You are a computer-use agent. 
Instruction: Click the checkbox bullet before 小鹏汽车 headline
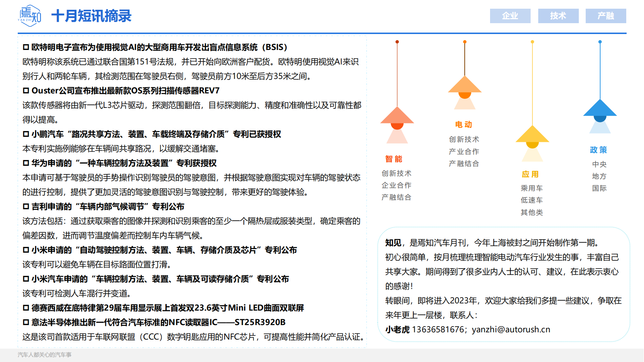26,134
